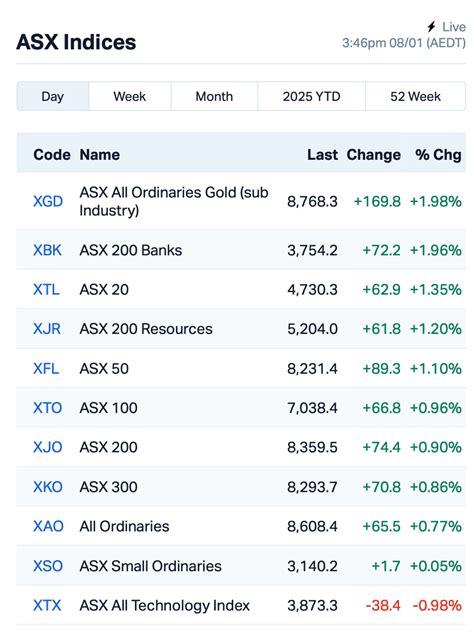Open the XTO index link
The image size is (474, 636).
coord(47,408)
